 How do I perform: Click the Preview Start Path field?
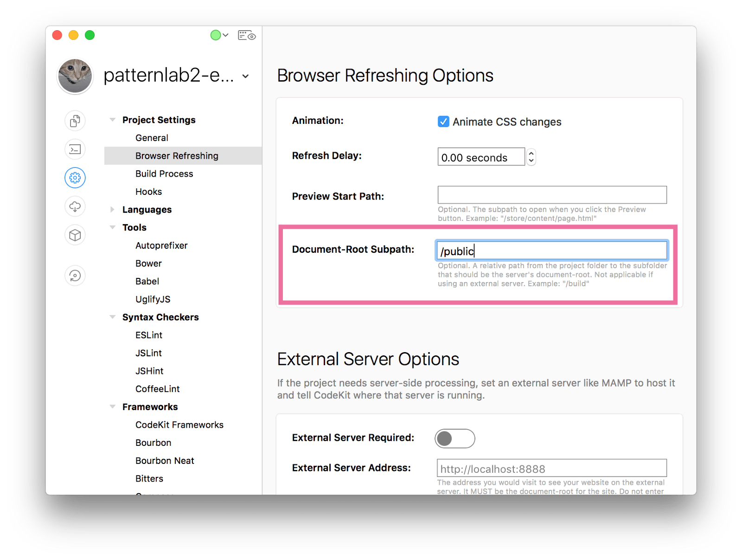[551, 195]
